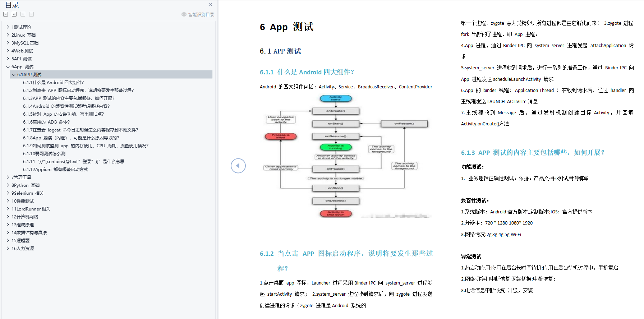
Task: Open outline entry 6.1.7在查看 logcat 命令日志
Action: (80, 130)
